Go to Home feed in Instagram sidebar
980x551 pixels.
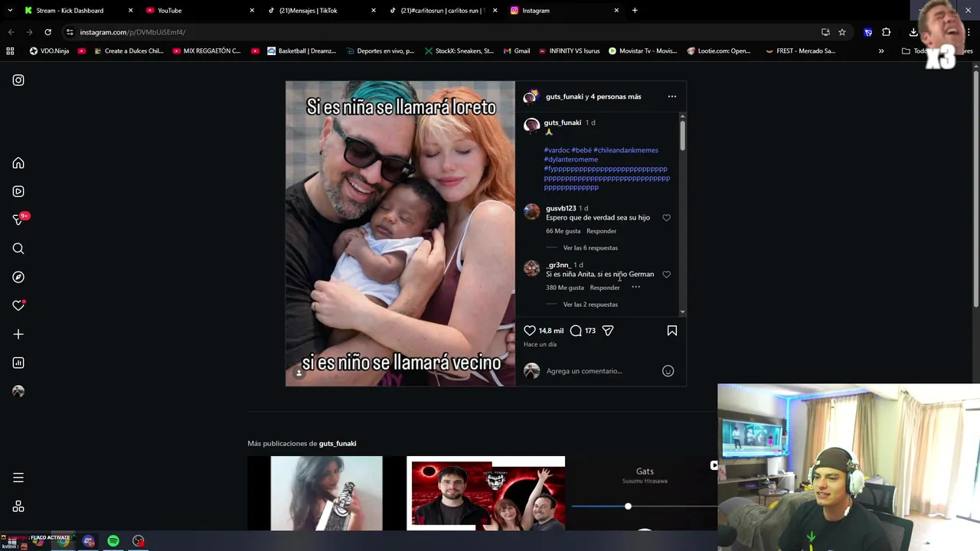coord(18,163)
